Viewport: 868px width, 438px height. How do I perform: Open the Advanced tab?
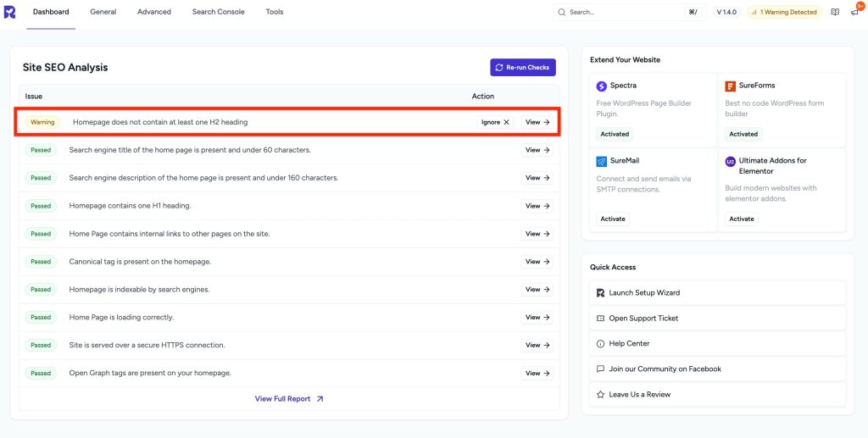click(154, 12)
